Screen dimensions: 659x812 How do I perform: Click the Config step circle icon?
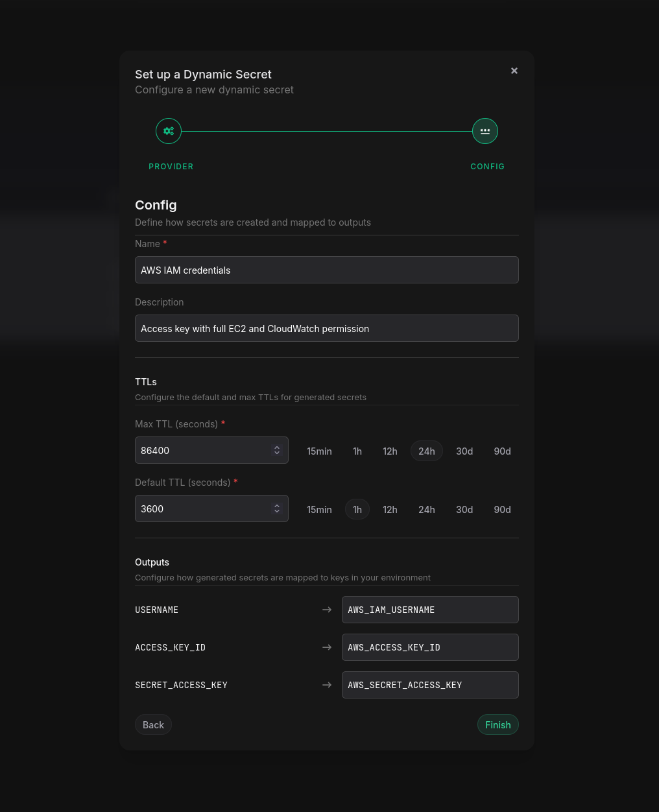(485, 131)
